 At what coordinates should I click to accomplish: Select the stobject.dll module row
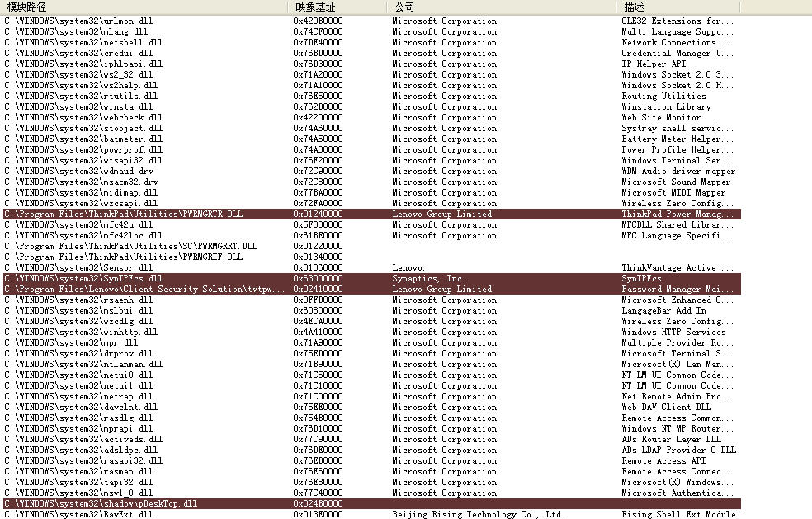click(372, 128)
